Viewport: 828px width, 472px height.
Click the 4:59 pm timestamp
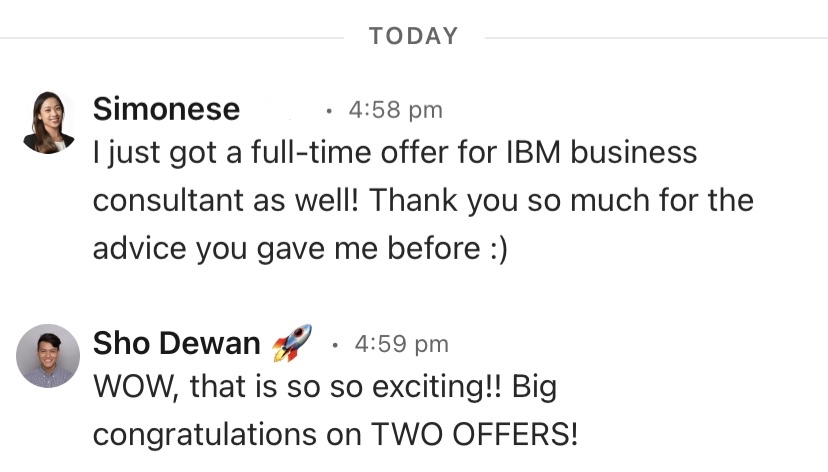[x=402, y=344]
